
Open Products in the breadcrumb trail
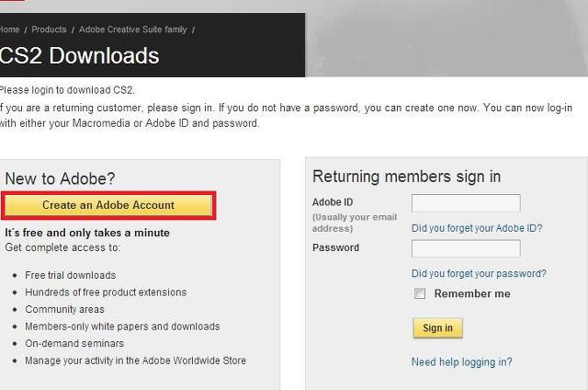pos(49,29)
